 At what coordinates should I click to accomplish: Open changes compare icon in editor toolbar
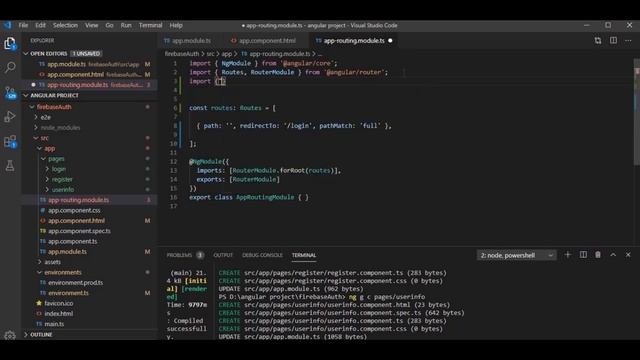click(598, 40)
